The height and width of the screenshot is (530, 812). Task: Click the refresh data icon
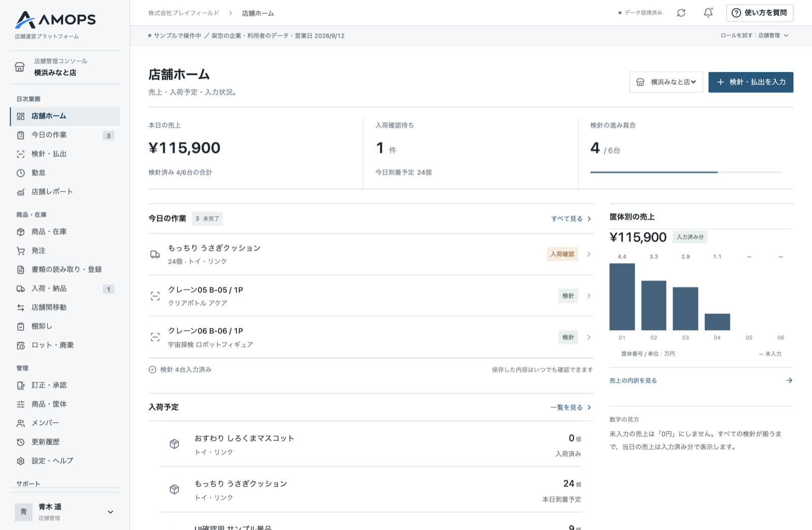tap(681, 13)
